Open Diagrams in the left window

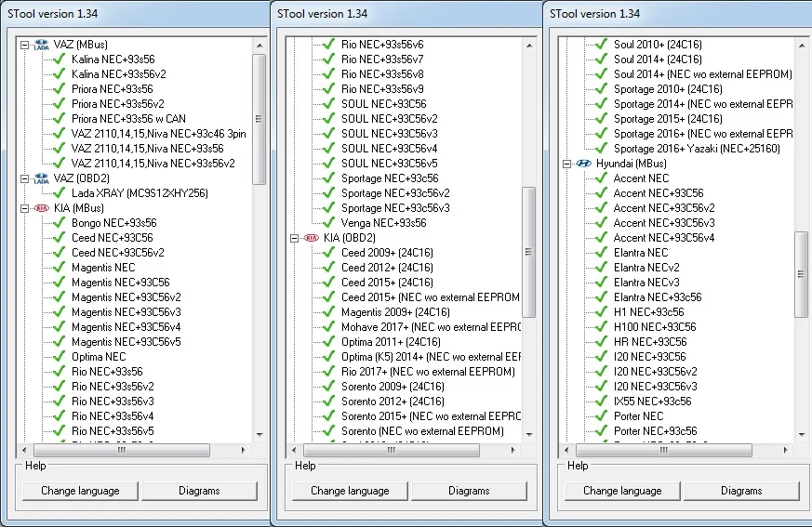coord(199,491)
